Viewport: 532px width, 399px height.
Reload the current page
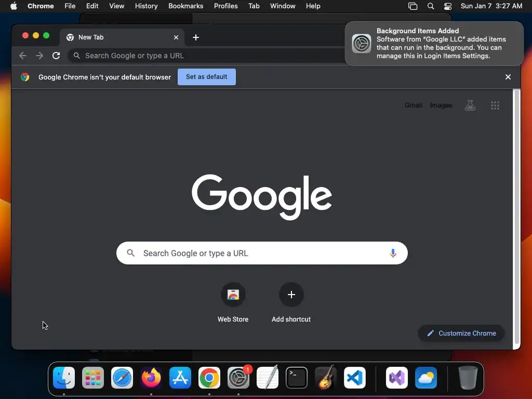click(x=56, y=56)
